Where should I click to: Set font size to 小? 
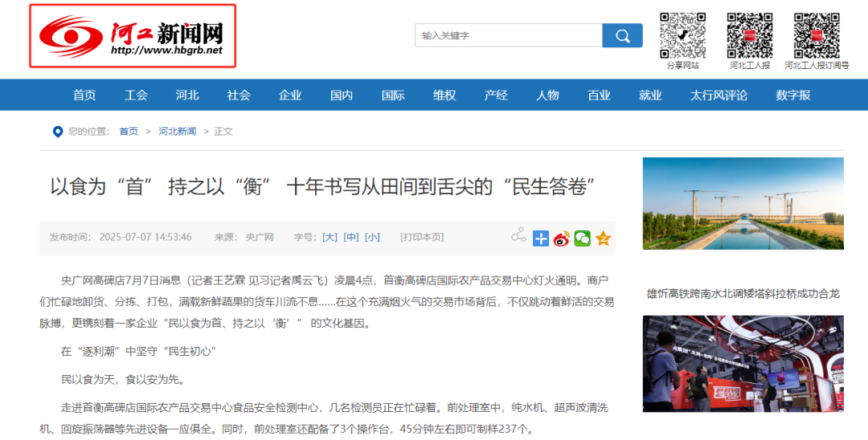[372, 237]
